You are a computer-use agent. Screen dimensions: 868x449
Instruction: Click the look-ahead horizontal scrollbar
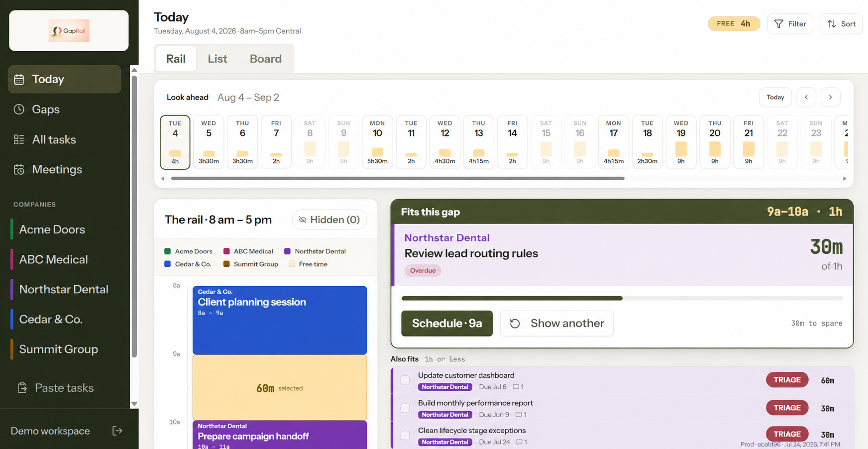click(398, 178)
